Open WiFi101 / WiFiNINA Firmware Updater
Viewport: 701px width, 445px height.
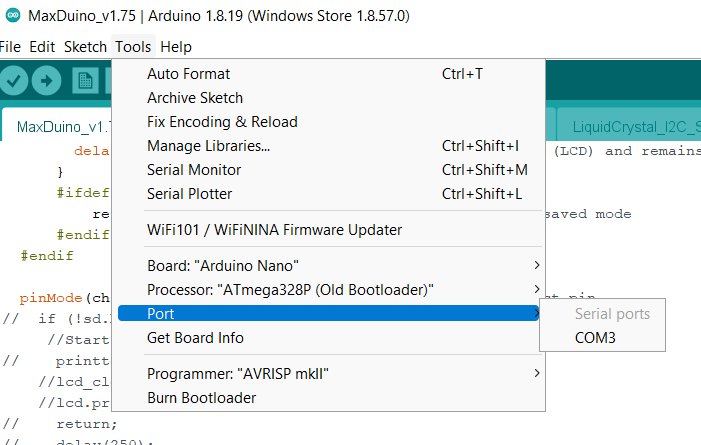274,230
